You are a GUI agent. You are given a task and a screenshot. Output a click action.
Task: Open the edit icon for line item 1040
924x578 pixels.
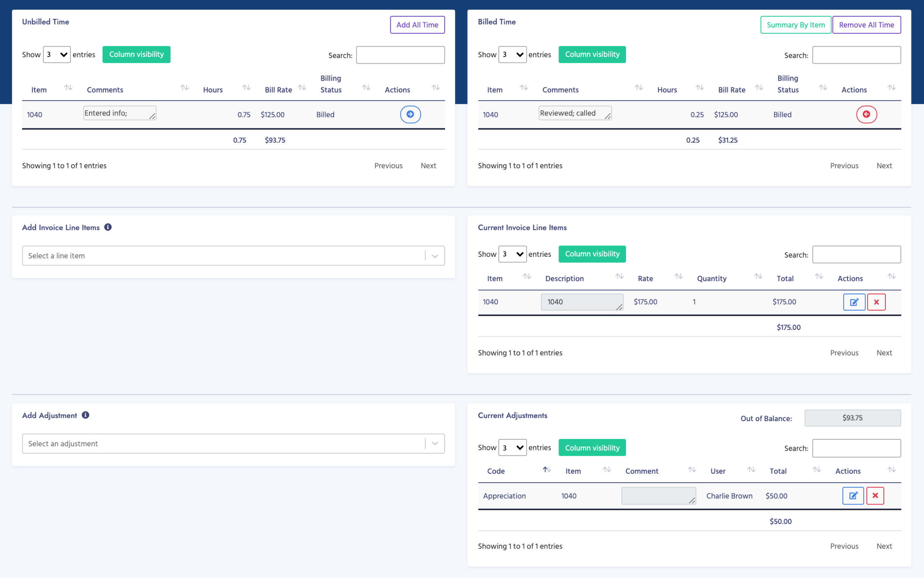pos(854,301)
